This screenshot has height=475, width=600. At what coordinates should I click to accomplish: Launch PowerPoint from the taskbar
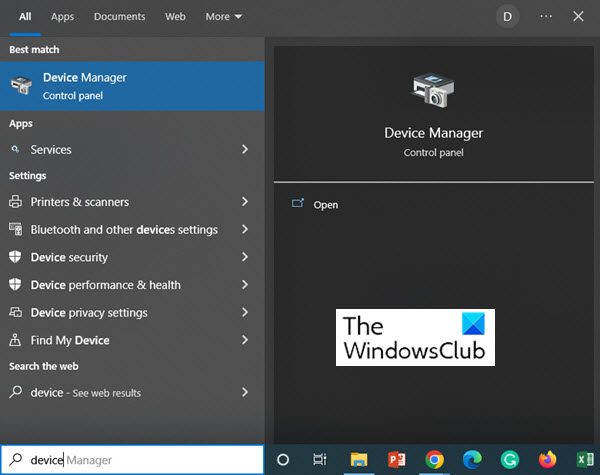pyautogui.click(x=396, y=460)
